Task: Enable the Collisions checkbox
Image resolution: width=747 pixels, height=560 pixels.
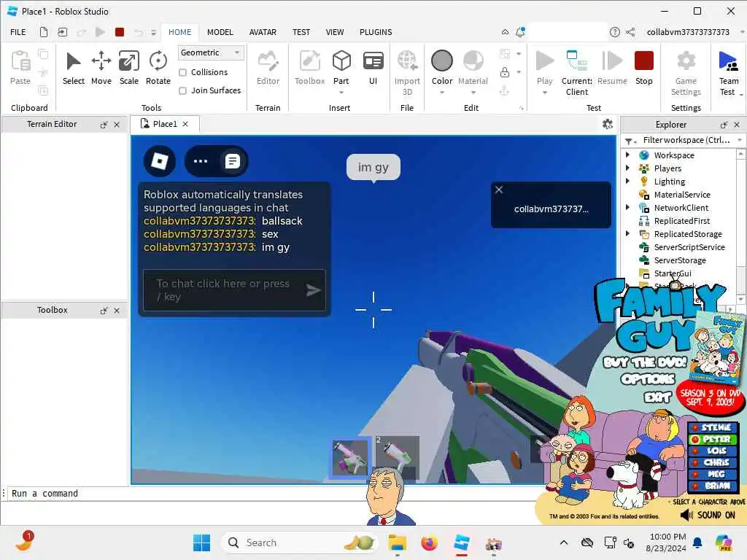Action: click(182, 72)
